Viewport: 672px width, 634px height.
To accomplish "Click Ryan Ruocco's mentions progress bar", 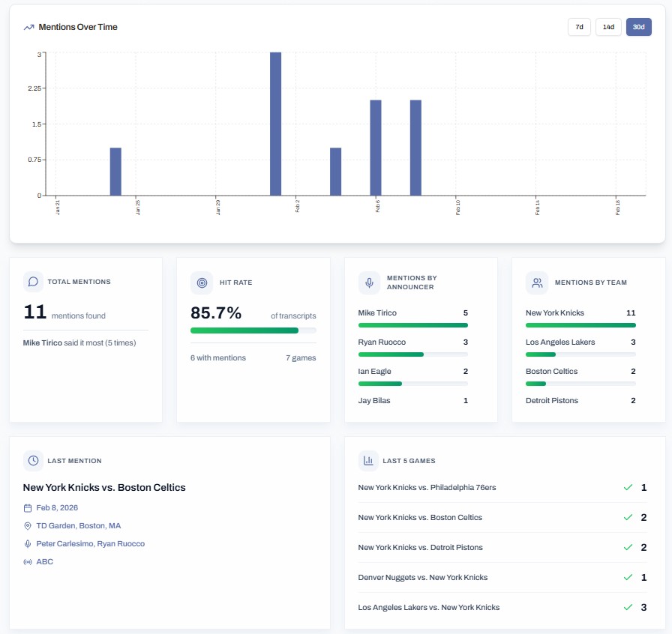I will [412, 354].
